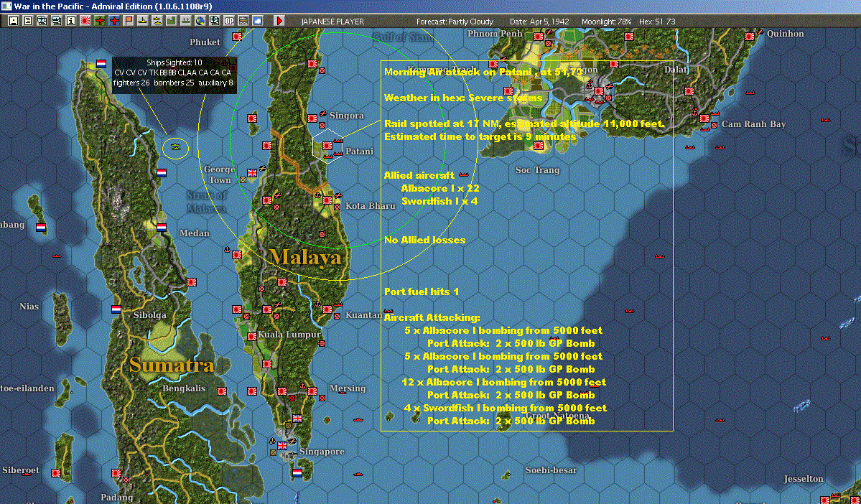Select the Japanese base above Soc Trang
The image size is (861, 504).
(x=539, y=146)
